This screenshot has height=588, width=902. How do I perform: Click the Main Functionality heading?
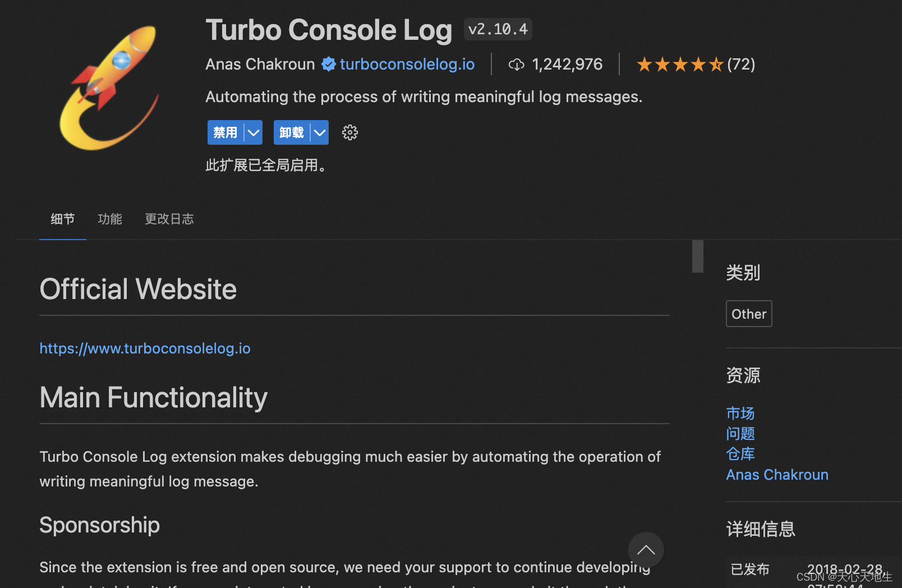154,398
